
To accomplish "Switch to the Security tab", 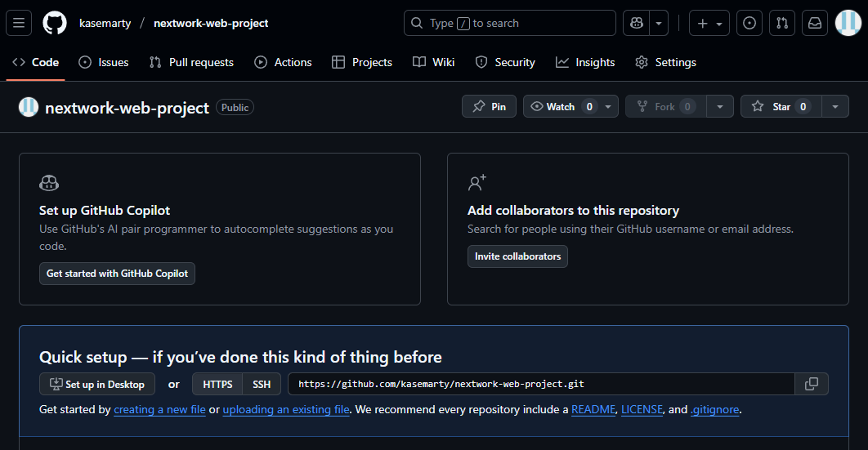I will click(x=505, y=62).
